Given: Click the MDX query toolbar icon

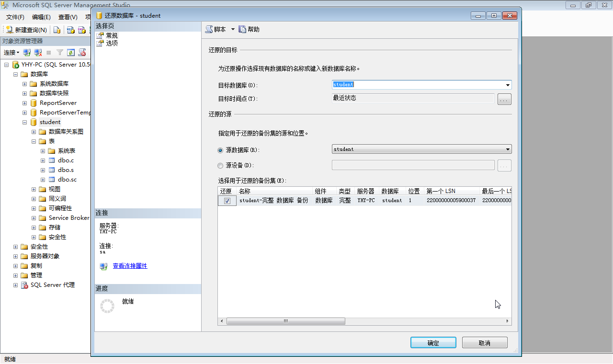Looking at the screenshot, I should pyautogui.click(x=70, y=30).
